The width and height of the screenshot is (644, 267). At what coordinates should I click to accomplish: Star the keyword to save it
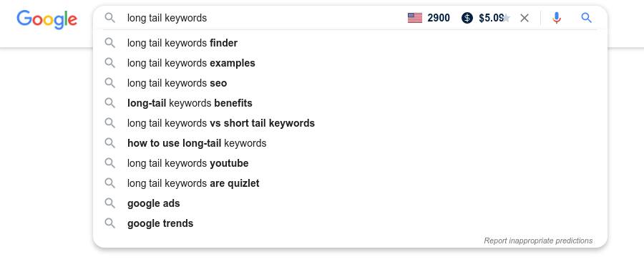tap(507, 18)
